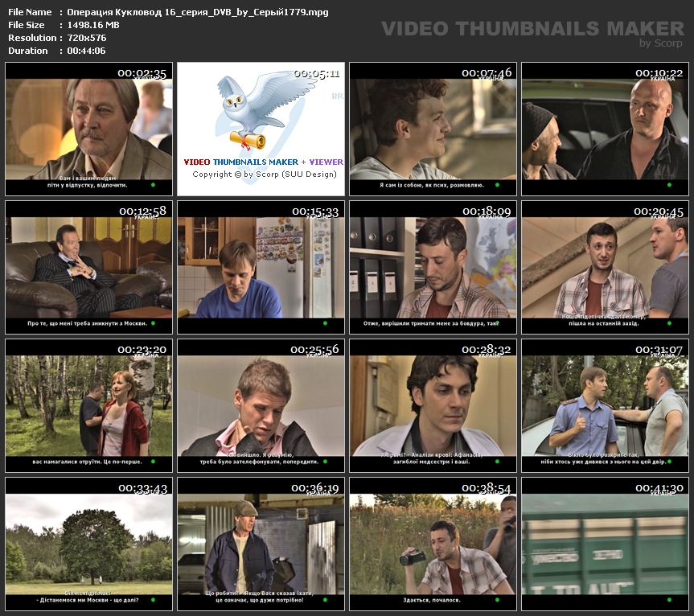This screenshot has width=694, height=616.
Task: Click the Copyright by Scorp (SUU Design) text
Action: click(x=261, y=175)
